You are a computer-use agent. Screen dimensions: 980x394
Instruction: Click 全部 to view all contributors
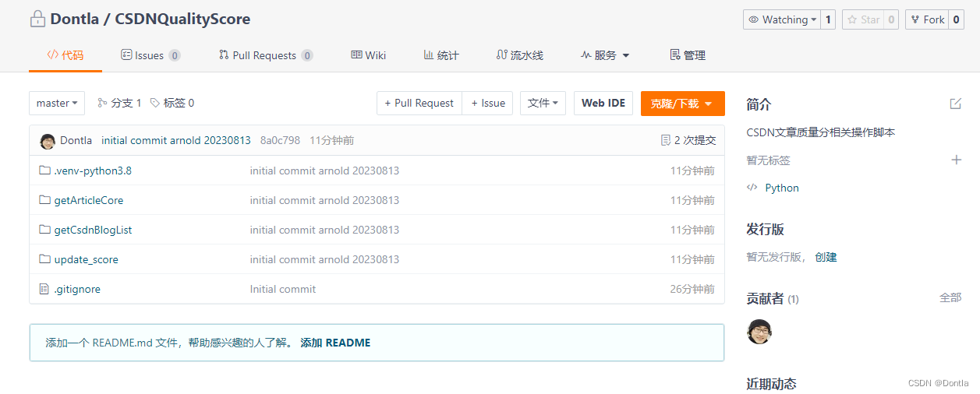tap(950, 297)
